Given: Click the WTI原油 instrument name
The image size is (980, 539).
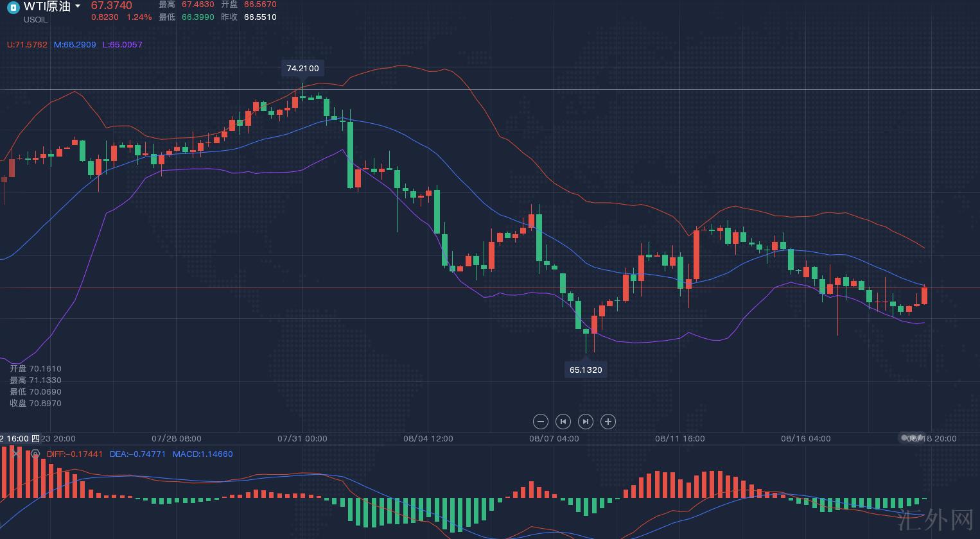Looking at the screenshot, I should pyautogui.click(x=47, y=6).
